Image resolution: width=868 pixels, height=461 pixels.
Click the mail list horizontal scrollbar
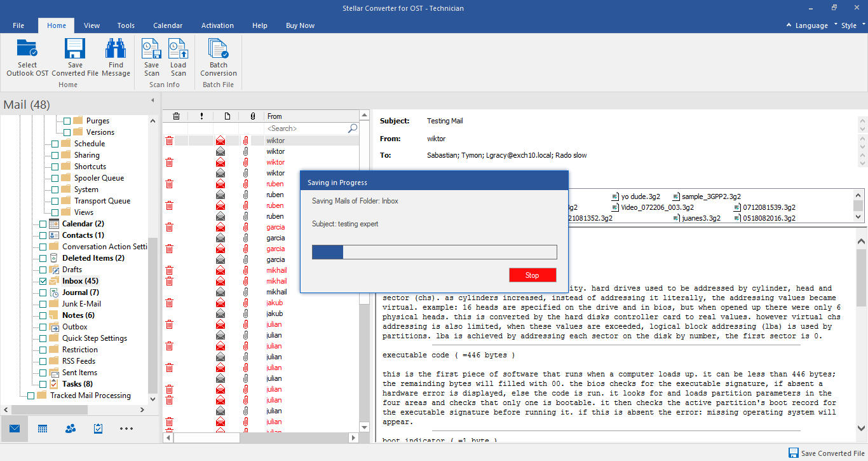coord(207,437)
